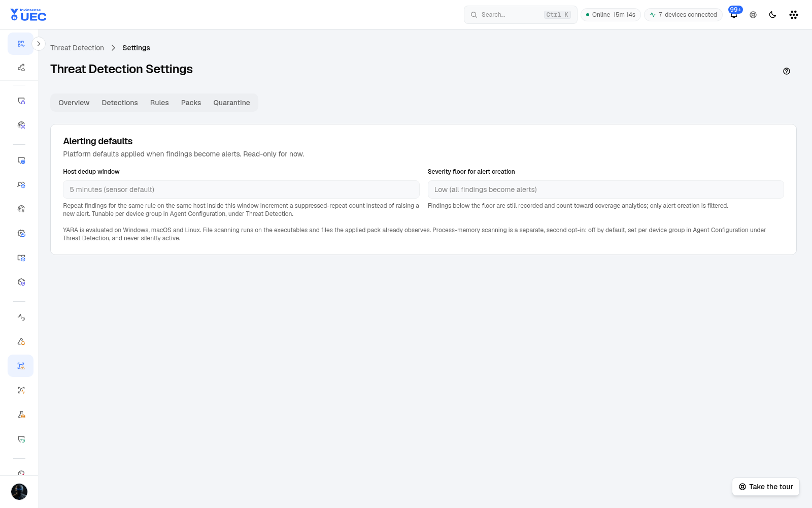Open the monitor with chip sidebar icon

21,161
